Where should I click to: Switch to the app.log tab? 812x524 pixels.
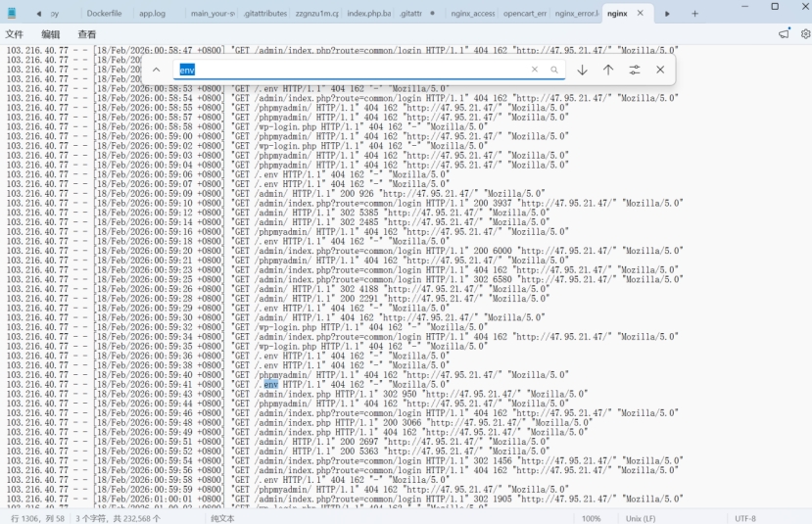click(x=152, y=14)
